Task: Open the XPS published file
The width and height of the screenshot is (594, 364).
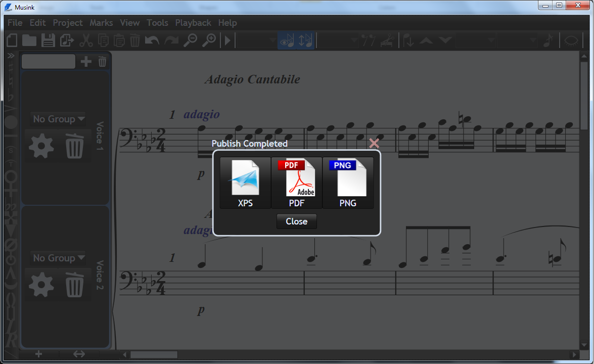Action: point(246,183)
